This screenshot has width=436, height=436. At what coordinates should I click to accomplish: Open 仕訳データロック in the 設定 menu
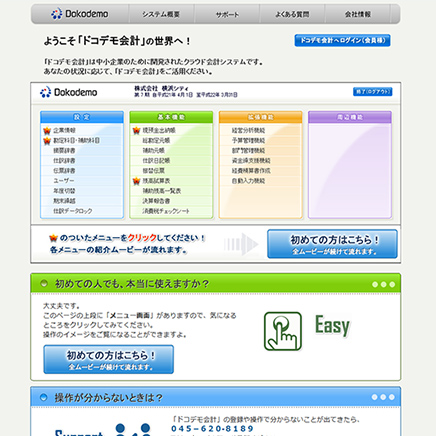[x=73, y=211]
